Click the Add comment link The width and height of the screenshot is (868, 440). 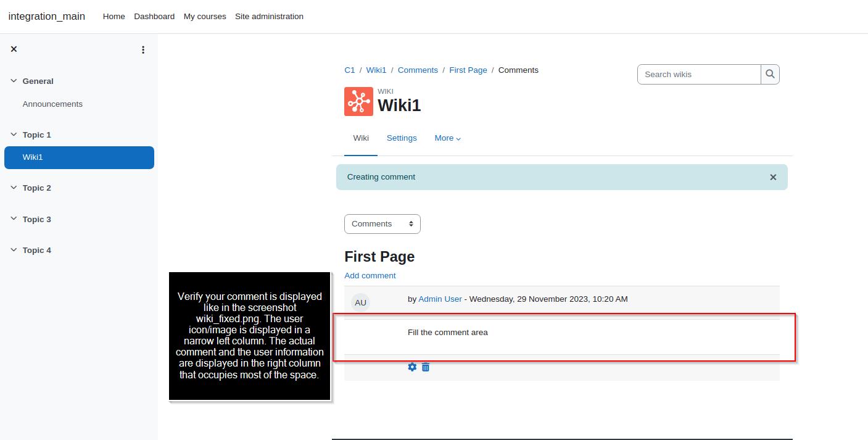[370, 276]
